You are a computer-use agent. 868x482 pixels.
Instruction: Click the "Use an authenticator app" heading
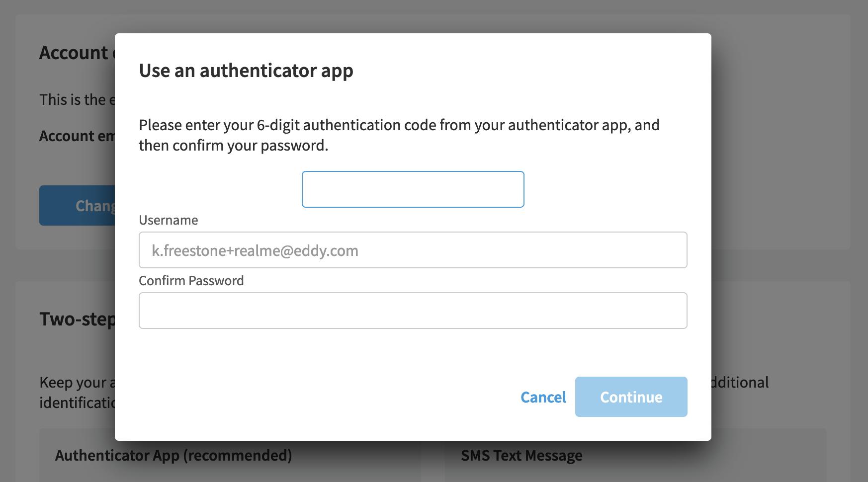[246, 71]
